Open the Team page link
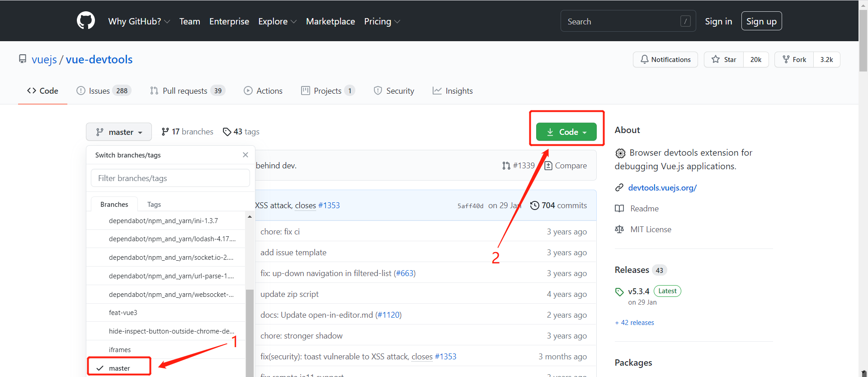The width and height of the screenshot is (868, 377). (189, 21)
